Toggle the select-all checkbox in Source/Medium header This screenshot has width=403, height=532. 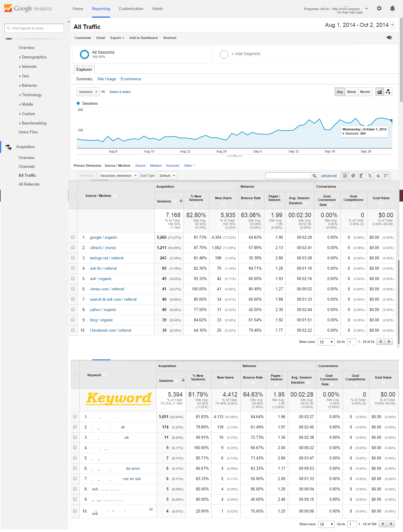[x=73, y=195]
